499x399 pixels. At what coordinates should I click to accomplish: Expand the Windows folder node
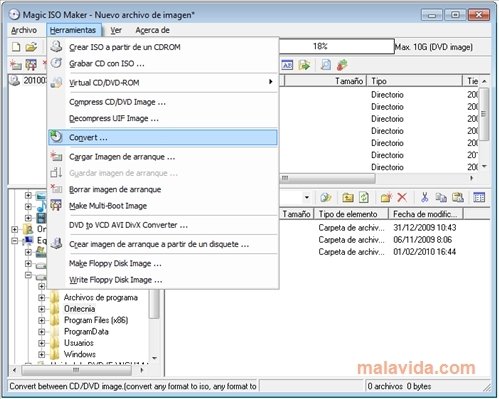tap(42, 354)
